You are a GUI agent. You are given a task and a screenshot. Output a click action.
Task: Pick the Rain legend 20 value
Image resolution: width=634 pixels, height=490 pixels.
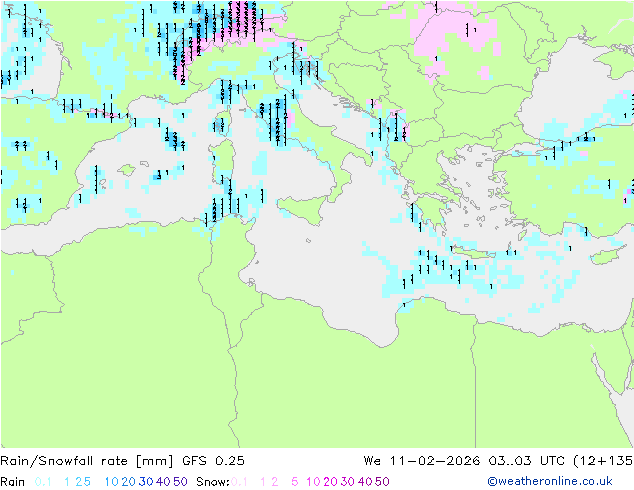129,482
